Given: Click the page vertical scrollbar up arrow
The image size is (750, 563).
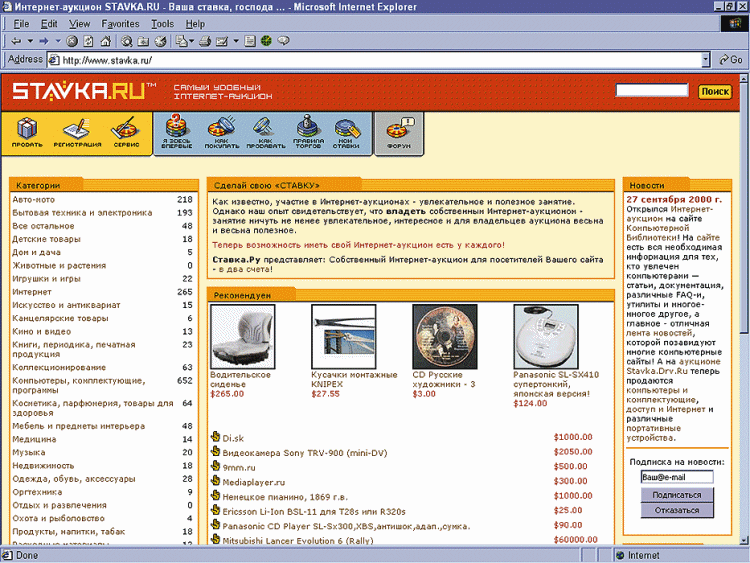Looking at the screenshot, I should point(744,78).
